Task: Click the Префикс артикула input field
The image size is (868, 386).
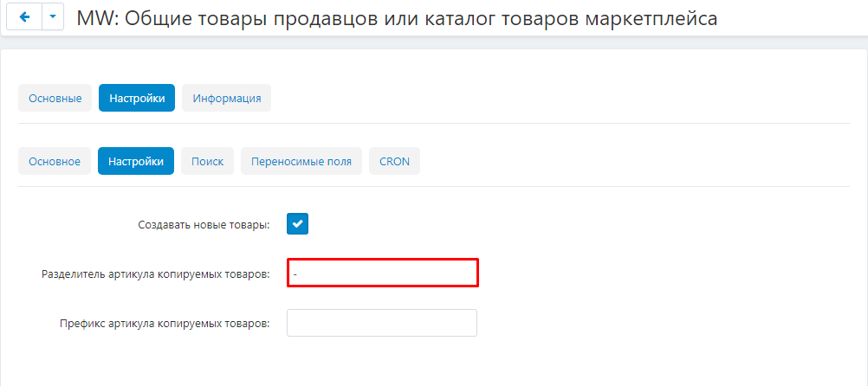Action: pyautogui.click(x=382, y=323)
